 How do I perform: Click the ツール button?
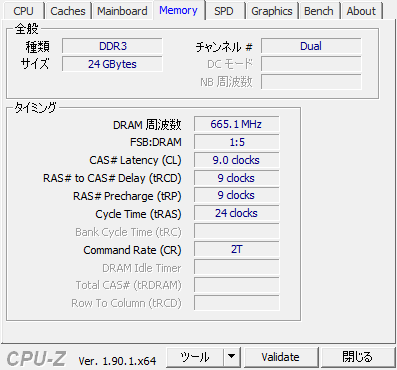click(195, 357)
